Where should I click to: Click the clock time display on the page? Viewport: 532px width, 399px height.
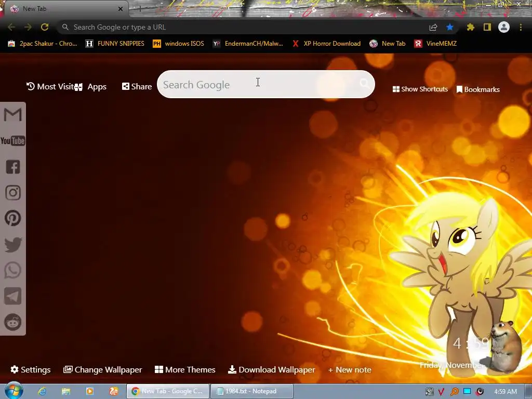click(471, 343)
